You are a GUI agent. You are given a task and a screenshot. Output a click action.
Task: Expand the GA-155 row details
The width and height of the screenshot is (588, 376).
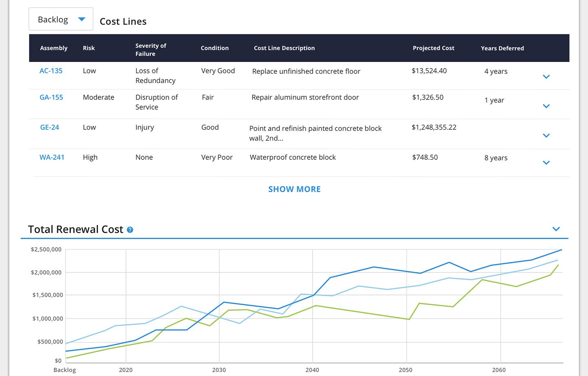546,106
